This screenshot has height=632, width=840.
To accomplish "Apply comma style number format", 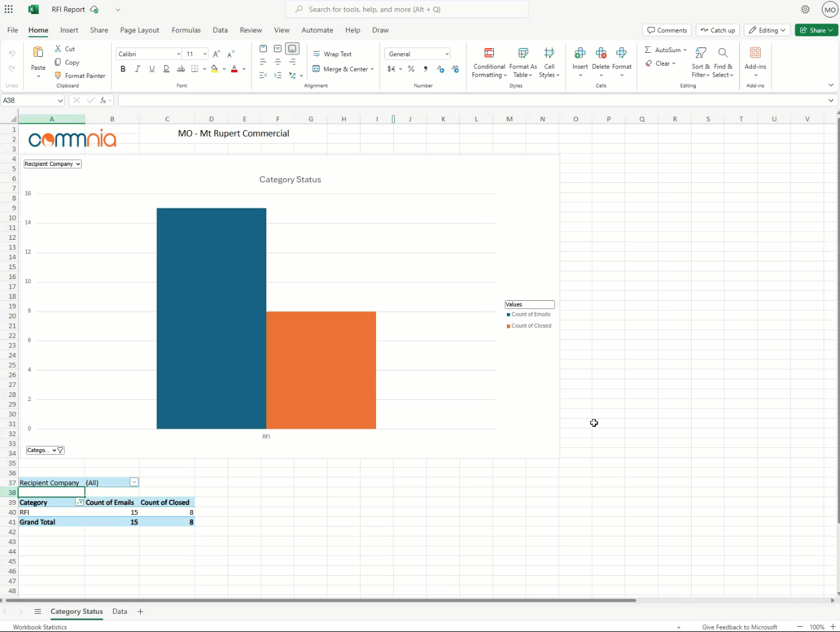I will point(425,69).
